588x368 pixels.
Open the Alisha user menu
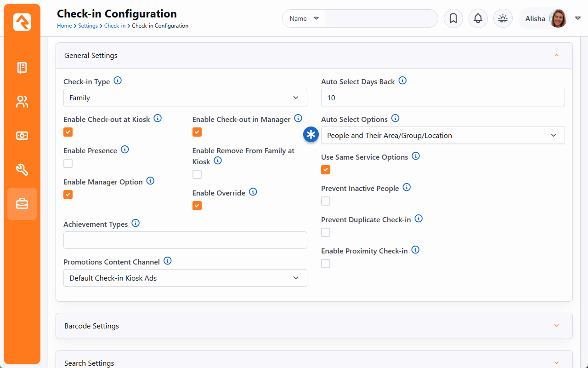(549, 18)
